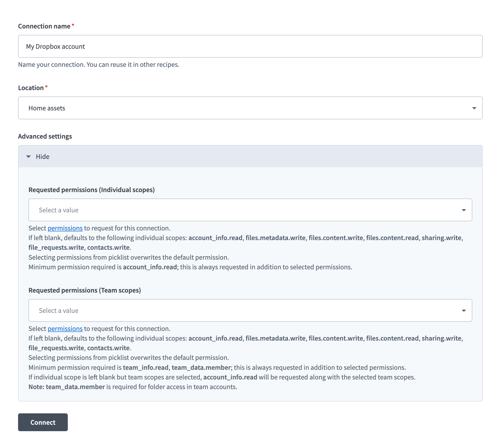
Task: Open the Location dropdown arrow
Action: click(x=474, y=108)
